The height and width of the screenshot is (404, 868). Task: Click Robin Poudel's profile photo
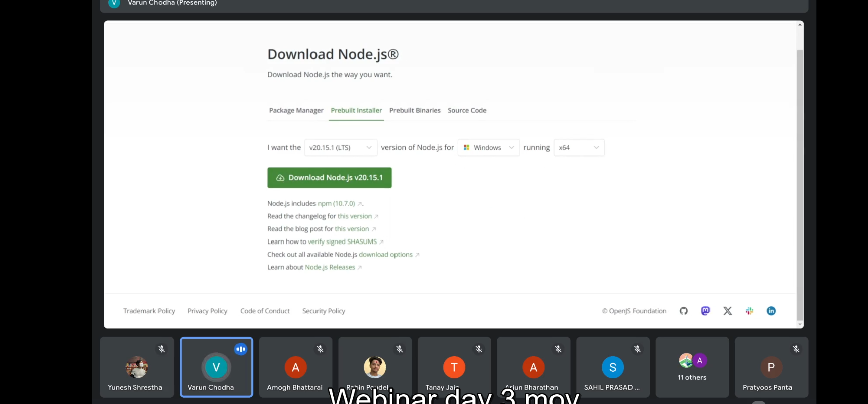[375, 367]
